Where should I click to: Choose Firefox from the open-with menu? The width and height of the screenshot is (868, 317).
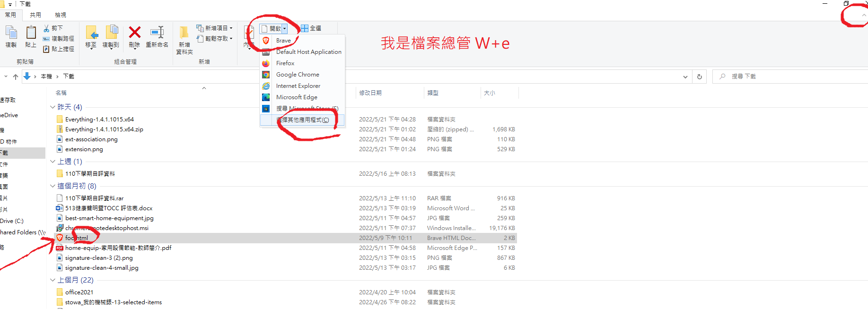285,63
